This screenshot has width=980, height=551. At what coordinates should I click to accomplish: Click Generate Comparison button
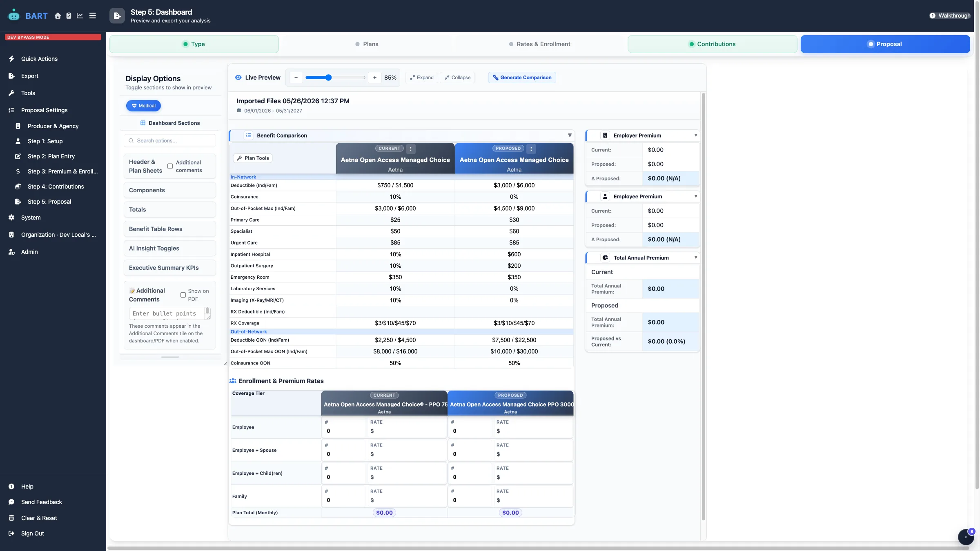(522, 78)
